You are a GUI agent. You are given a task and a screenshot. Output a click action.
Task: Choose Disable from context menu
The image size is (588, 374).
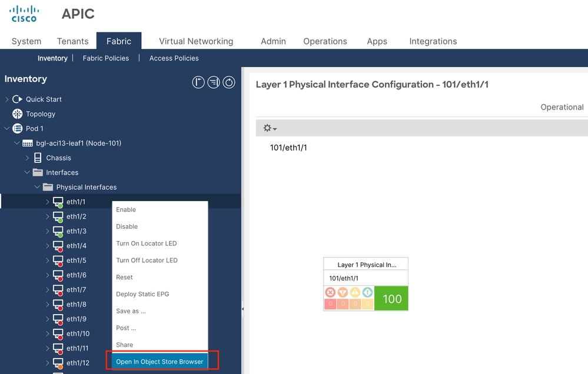(160, 226)
